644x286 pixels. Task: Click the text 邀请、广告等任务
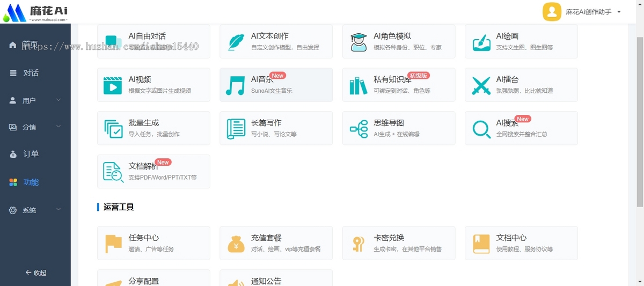151,249
